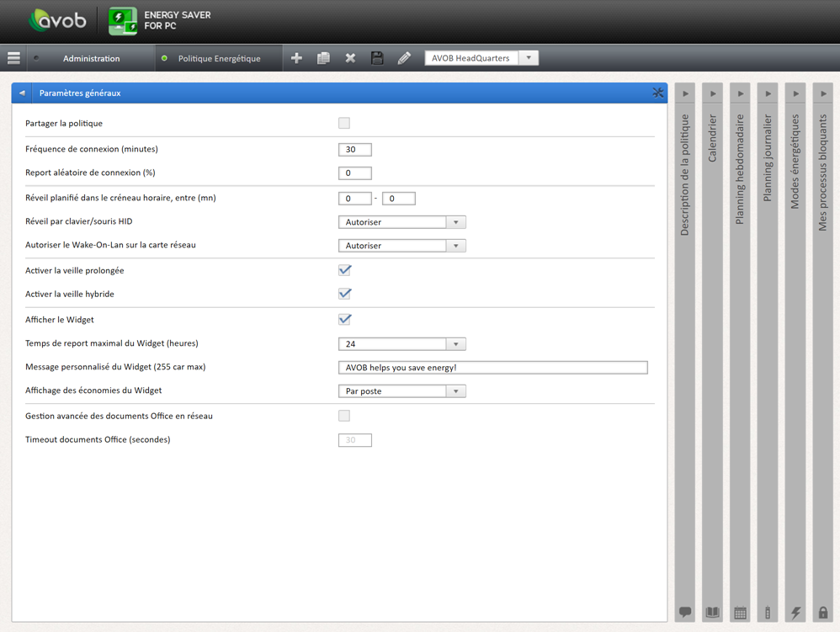Collapse the Paramètres généraux panel arrow

pyautogui.click(x=22, y=93)
